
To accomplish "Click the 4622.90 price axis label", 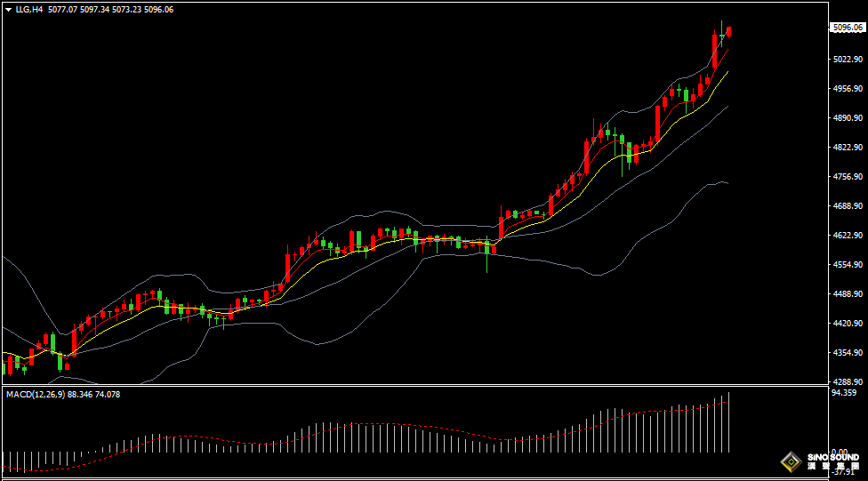I will click(x=847, y=236).
